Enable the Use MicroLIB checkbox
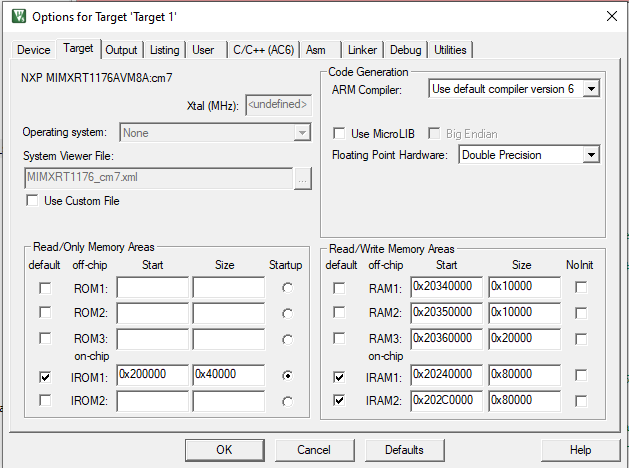This screenshot has width=629, height=468. click(341, 133)
